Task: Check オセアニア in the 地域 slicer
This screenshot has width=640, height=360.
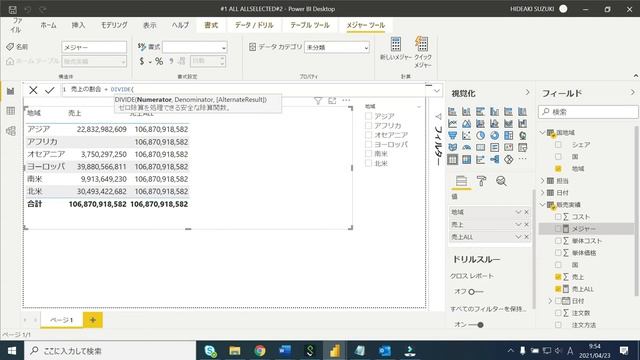Action: click(369, 135)
